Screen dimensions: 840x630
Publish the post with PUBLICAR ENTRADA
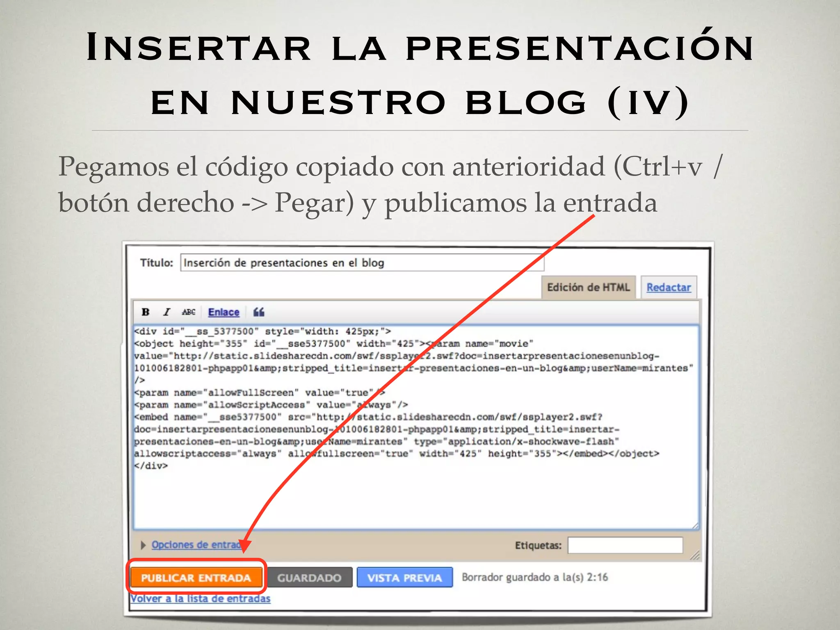tap(196, 577)
